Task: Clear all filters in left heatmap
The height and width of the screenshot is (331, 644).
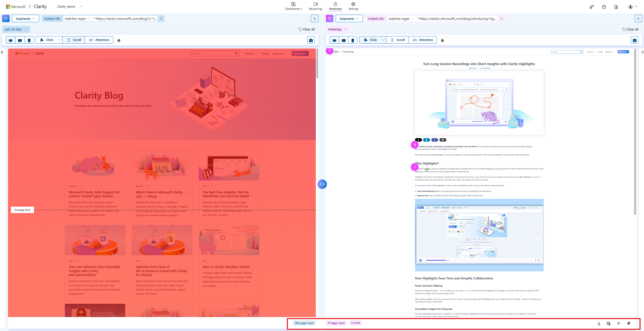Action: coord(306,29)
